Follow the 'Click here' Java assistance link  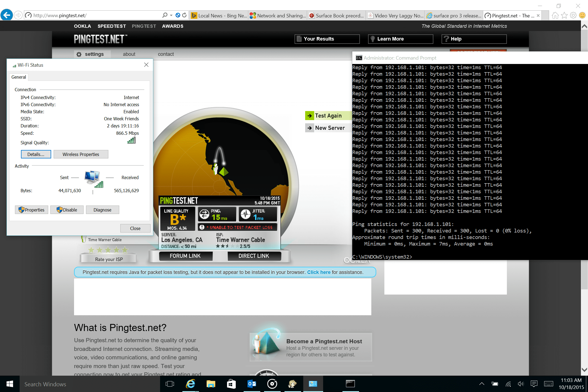click(x=319, y=272)
